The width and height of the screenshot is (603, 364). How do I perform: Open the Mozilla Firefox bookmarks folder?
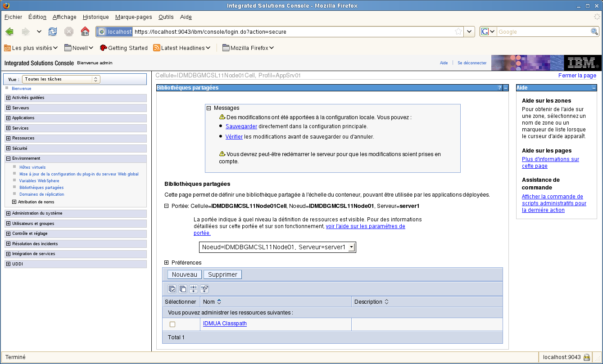248,48
